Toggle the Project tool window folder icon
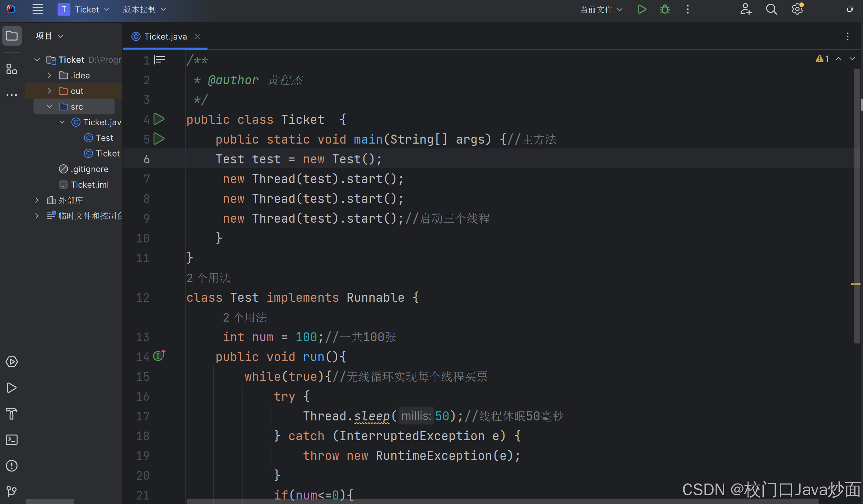863x504 pixels. click(12, 36)
